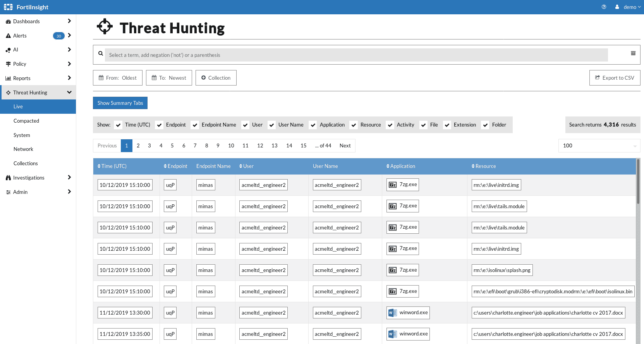The image size is (644, 344).
Task: Click the Alerts warning triangle icon
Action: click(8, 36)
